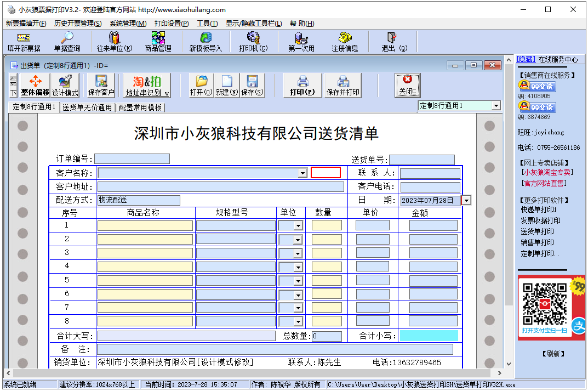Open 打印设置(P) menu
This screenshot has width=588, height=391.
[x=172, y=23]
